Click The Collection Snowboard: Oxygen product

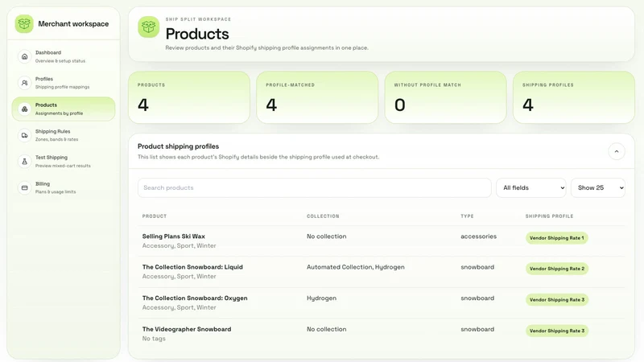[195, 298]
